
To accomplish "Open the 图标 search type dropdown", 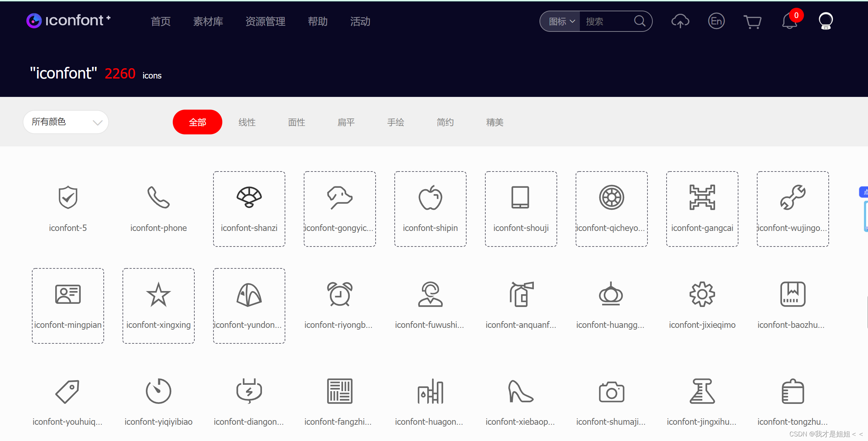I will click(561, 22).
